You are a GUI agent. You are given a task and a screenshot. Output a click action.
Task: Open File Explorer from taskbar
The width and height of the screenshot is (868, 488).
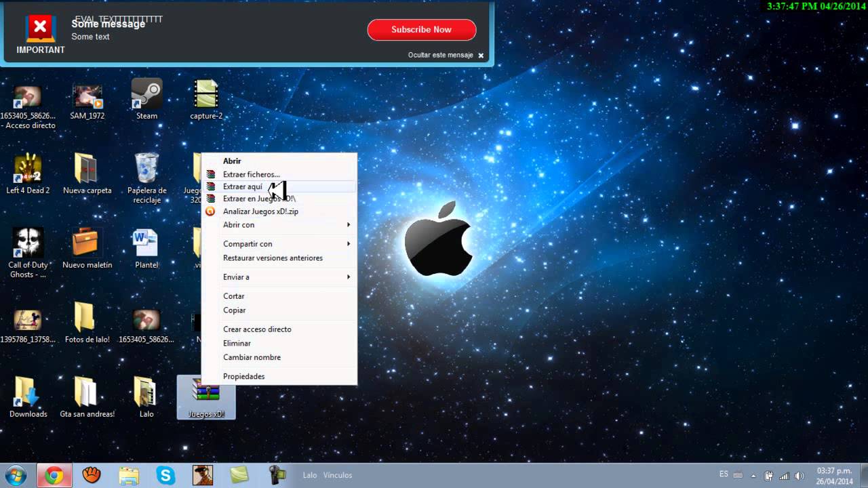[128, 475]
